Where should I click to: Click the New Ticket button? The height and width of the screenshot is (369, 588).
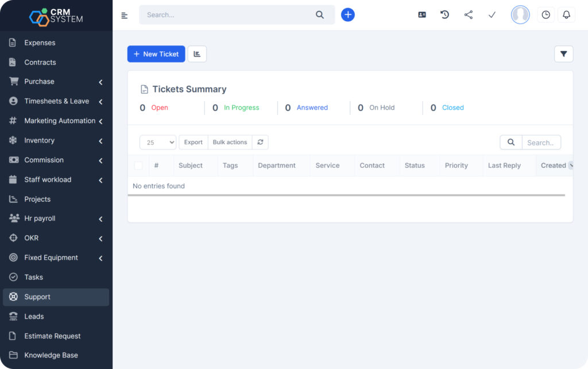156,54
